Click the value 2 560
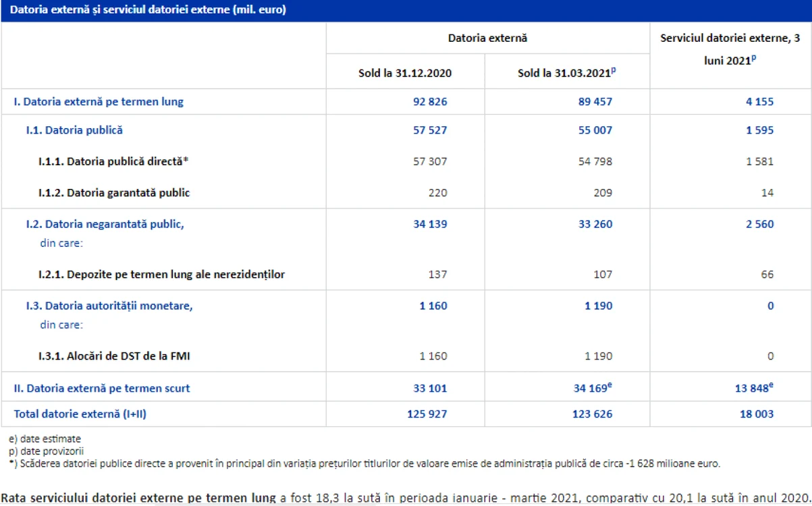Image resolution: width=812 pixels, height=506 pixels. coord(760,224)
